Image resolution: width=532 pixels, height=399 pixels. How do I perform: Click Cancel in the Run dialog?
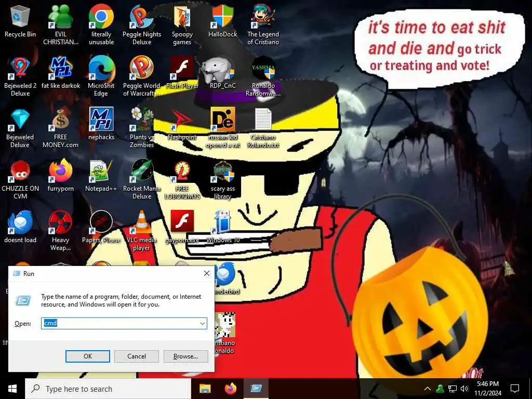(x=137, y=356)
